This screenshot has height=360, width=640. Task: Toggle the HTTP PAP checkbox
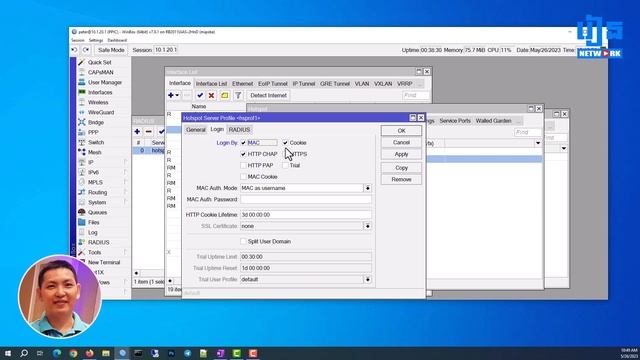pos(243,165)
